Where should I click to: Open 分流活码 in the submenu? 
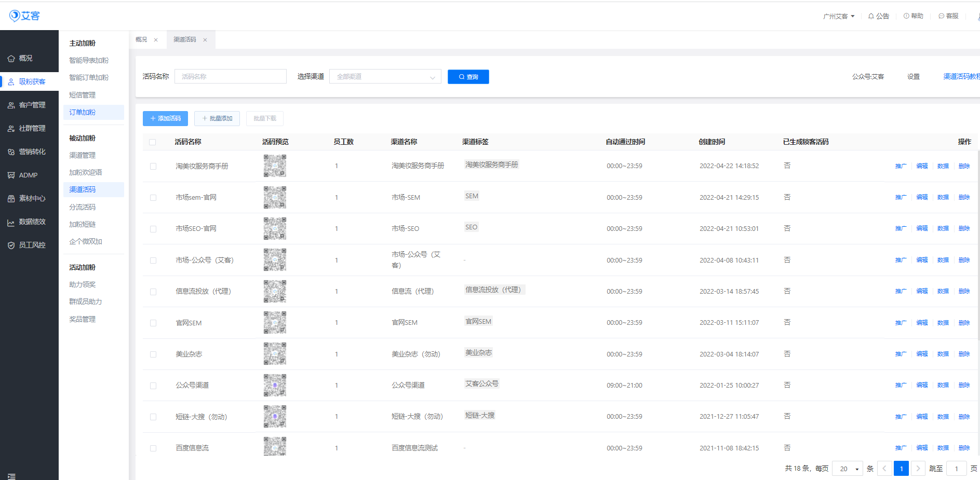pos(83,207)
